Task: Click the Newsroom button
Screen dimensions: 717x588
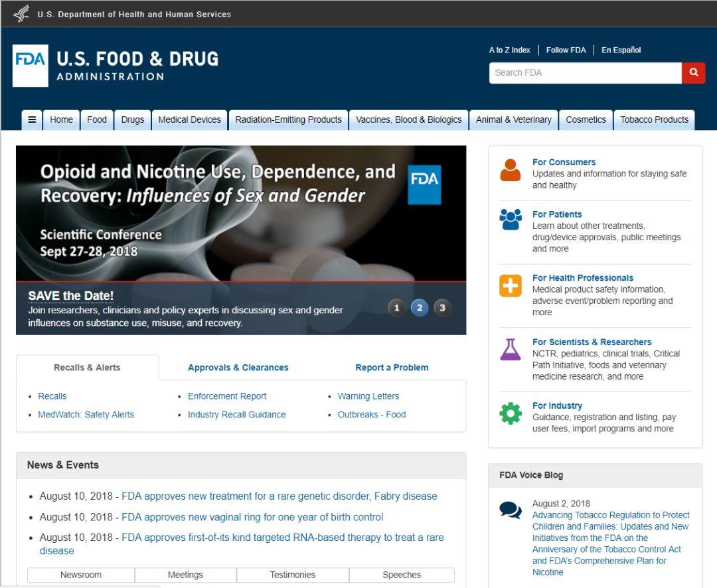Action: click(x=81, y=575)
